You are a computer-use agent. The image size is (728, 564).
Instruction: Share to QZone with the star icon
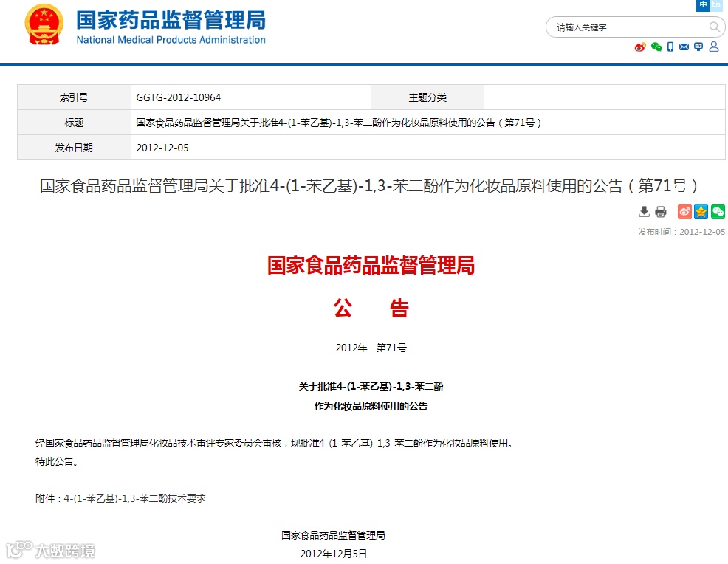click(701, 212)
